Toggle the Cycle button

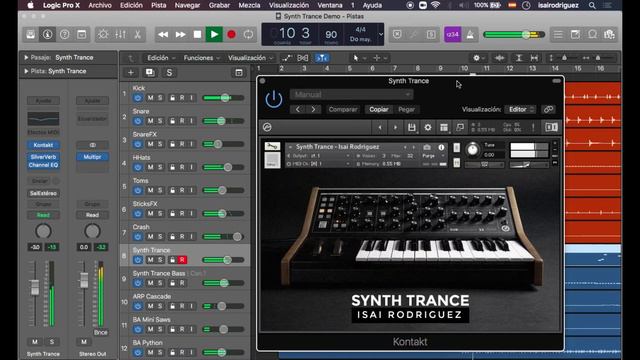coord(249,35)
